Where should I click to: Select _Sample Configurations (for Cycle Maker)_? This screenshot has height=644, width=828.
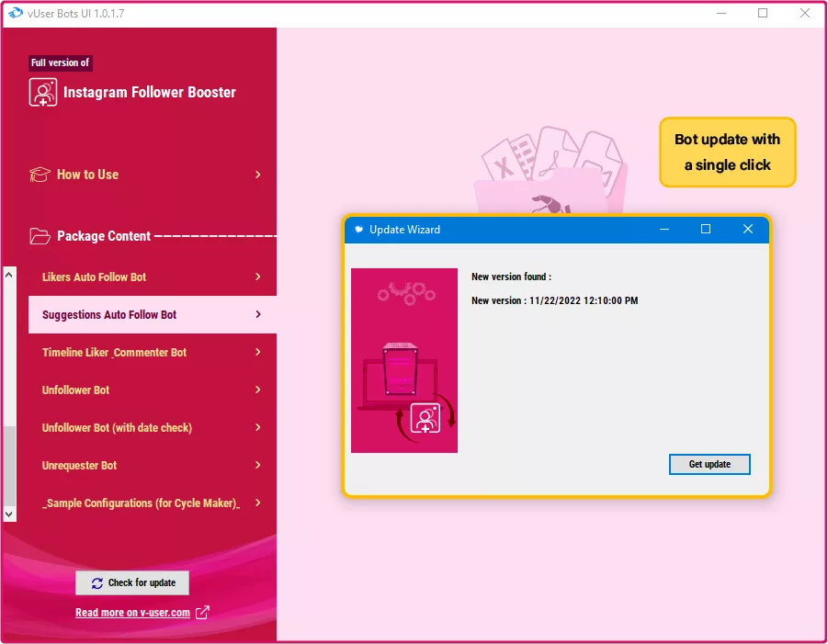click(x=152, y=503)
